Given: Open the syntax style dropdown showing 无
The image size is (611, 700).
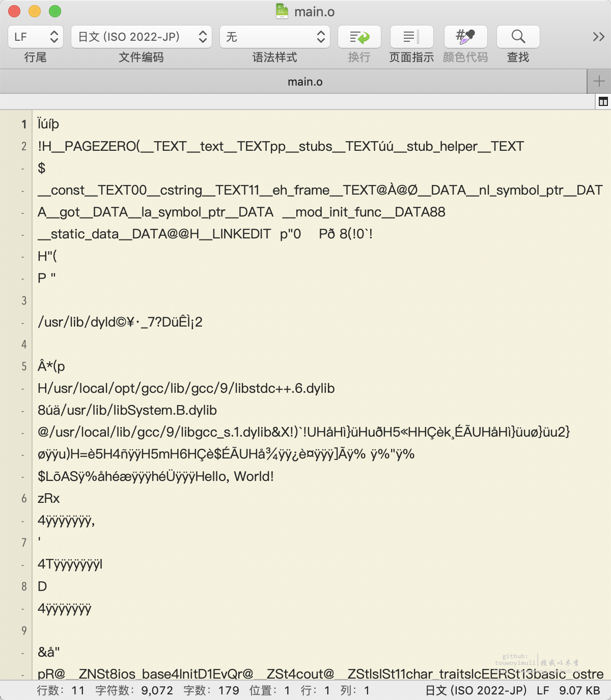Looking at the screenshot, I should pyautogui.click(x=275, y=37).
